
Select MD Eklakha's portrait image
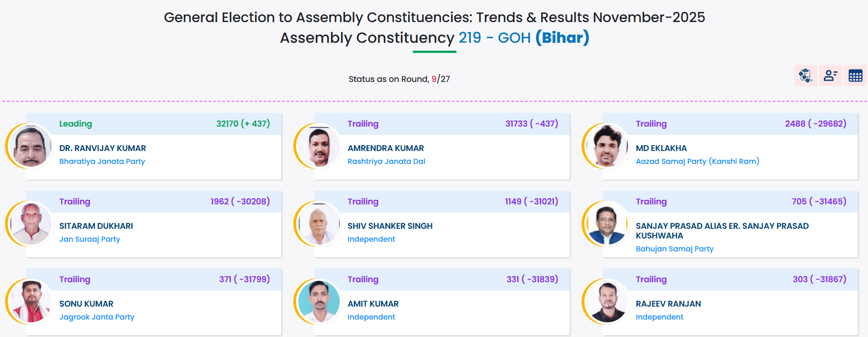pyautogui.click(x=607, y=146)
